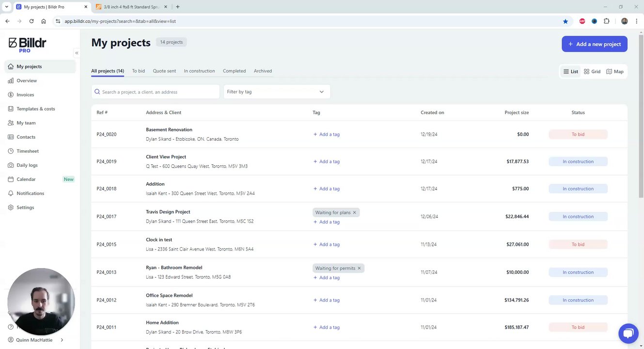Select the All projects (14) tab
The height and width of the screenshot is (349, 644).
108,71
